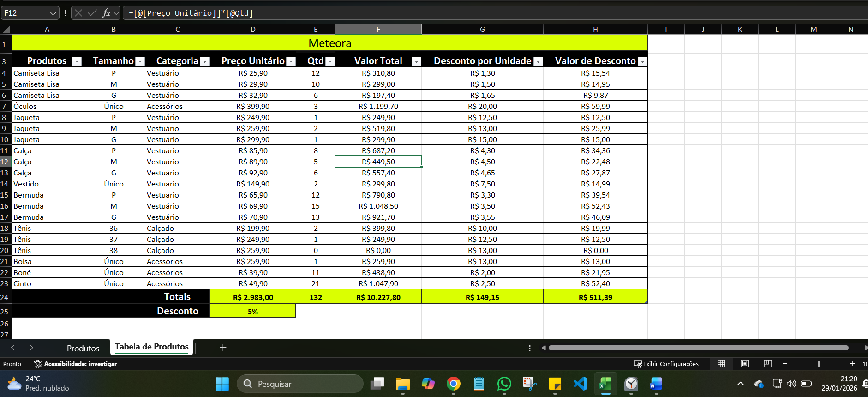The image size is (868, 397).
Task: Open the volume control in system tray
Action: 791,384
